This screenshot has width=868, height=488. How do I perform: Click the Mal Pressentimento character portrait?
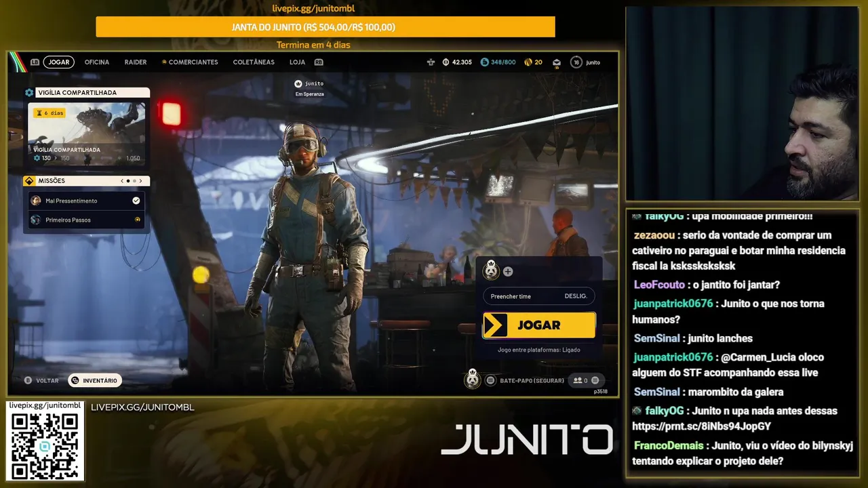tap(36, 201)
